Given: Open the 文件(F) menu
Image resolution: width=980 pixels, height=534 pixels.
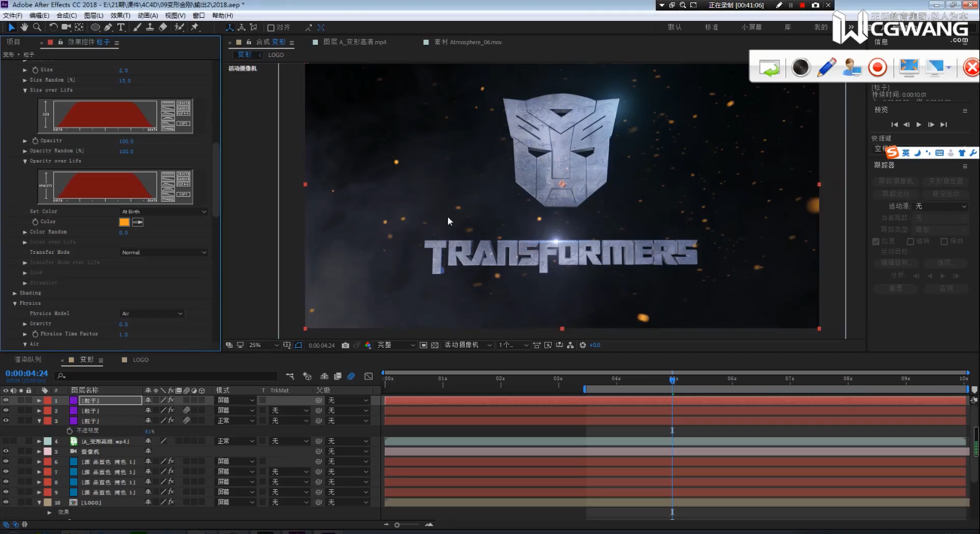Looking at the screenshot, I should (x=12, y=15).
